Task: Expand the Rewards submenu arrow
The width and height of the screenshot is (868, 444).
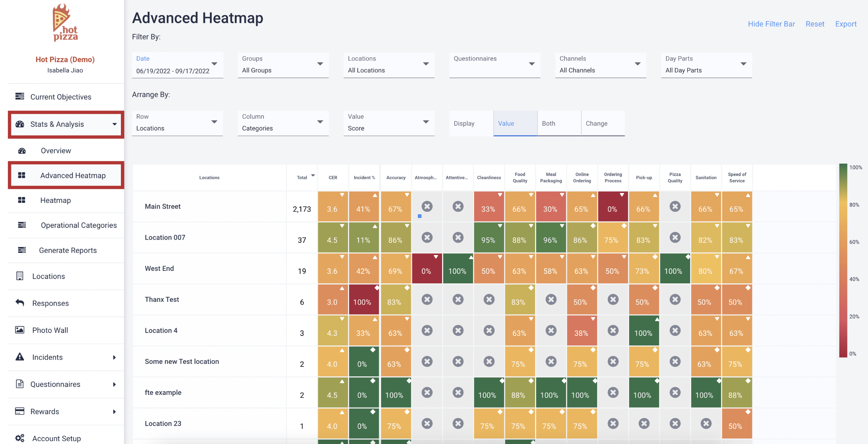Action: [114, 412]
